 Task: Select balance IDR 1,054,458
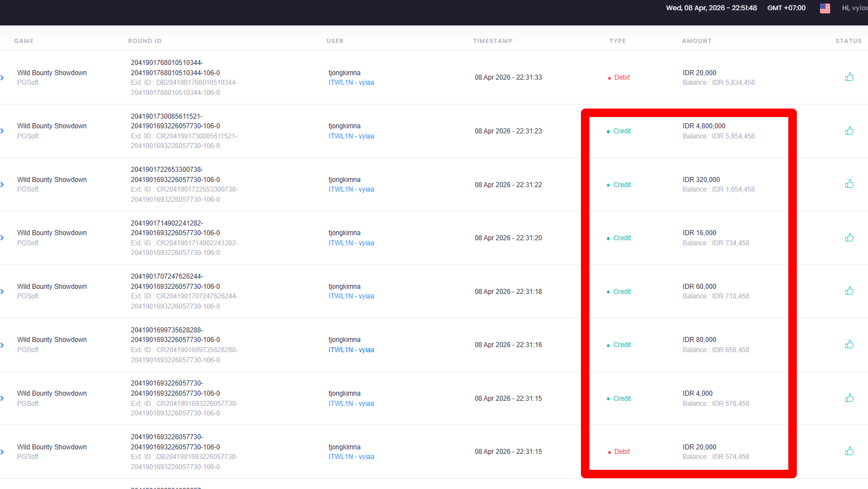[x=733, y=189]
